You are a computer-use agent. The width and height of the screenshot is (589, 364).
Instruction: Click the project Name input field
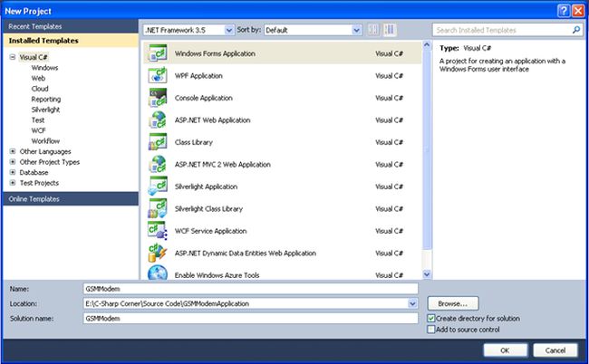pos(250,289)
